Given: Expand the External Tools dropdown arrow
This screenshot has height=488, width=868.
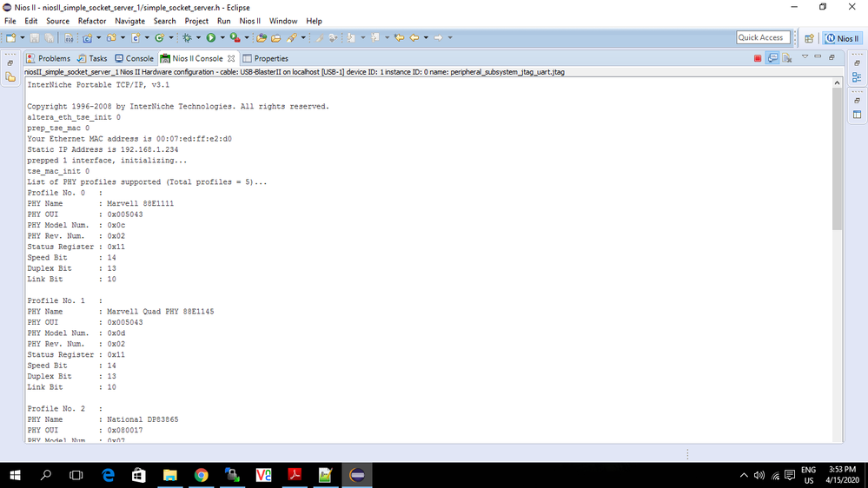Looking at the screenshot, I should coord(247,37).
